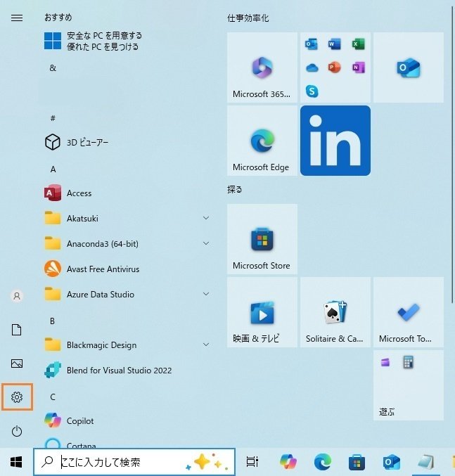Open Skype from the Office folder tile
The width and height of the screenshot is (455, 476).
coord(312,91)
